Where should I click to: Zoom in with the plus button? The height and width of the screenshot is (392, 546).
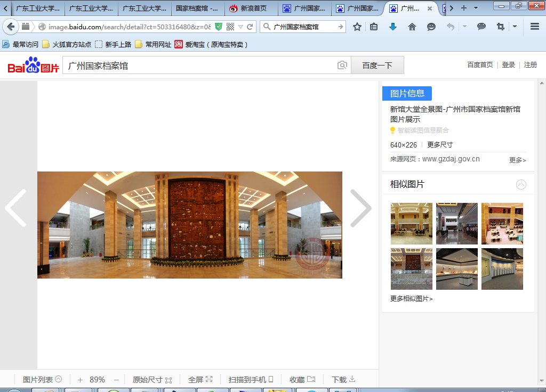coord(80,380)
